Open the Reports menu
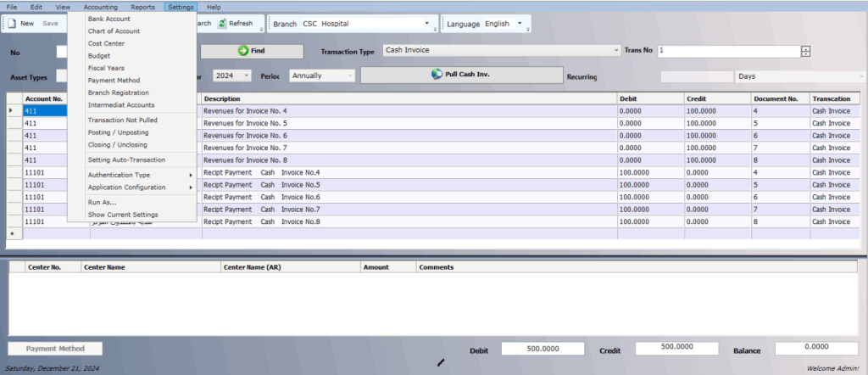The height and width of the screenshot is (375, 868). (x=142, y=7)
